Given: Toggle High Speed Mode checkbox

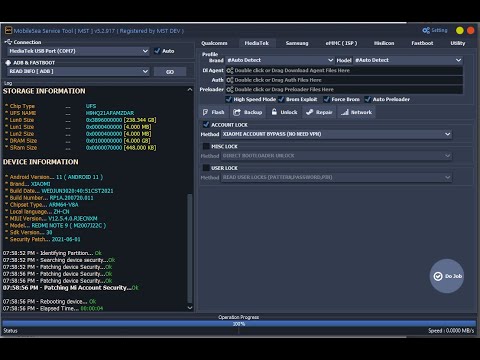Looking at the screenshot, I should coord(228,99).
